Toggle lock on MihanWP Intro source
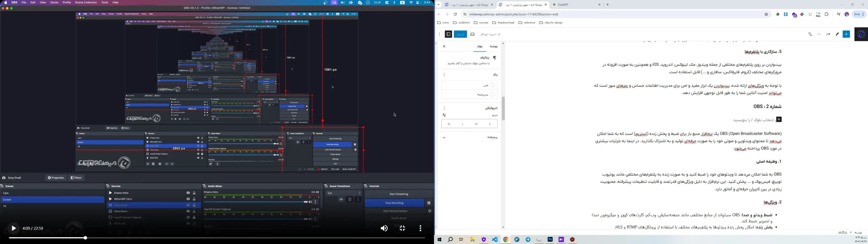Screen dimensions: 868x244 pos(194,199)
